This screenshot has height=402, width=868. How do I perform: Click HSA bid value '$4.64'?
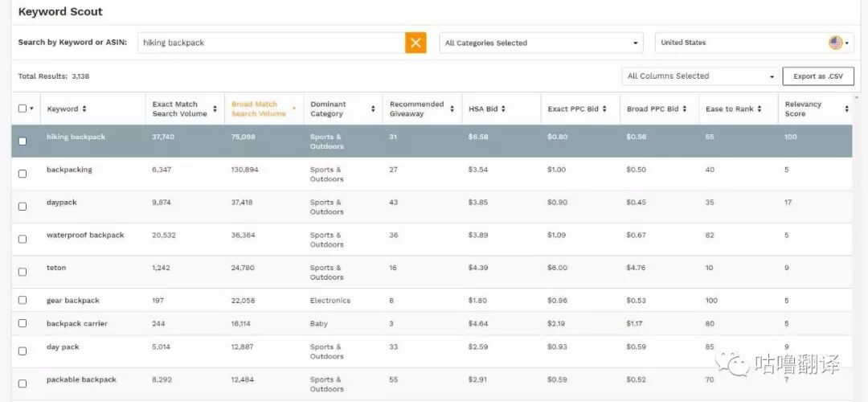click(477, 323)
